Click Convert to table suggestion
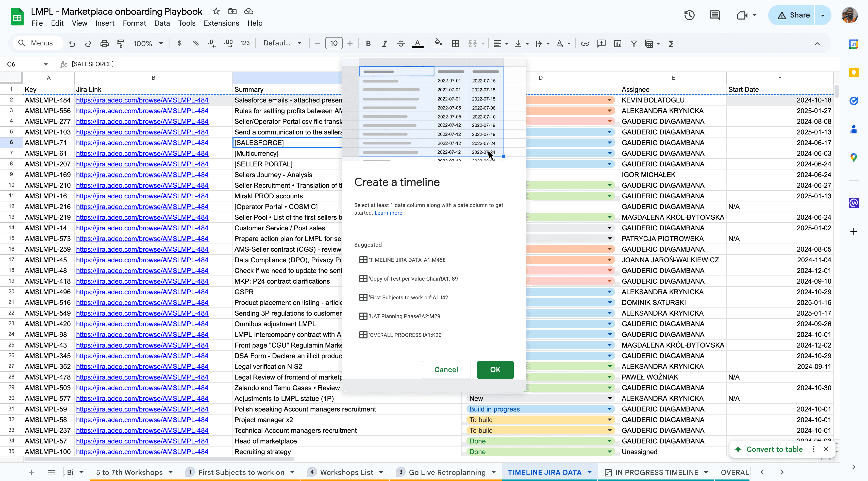 click(774, 449)
